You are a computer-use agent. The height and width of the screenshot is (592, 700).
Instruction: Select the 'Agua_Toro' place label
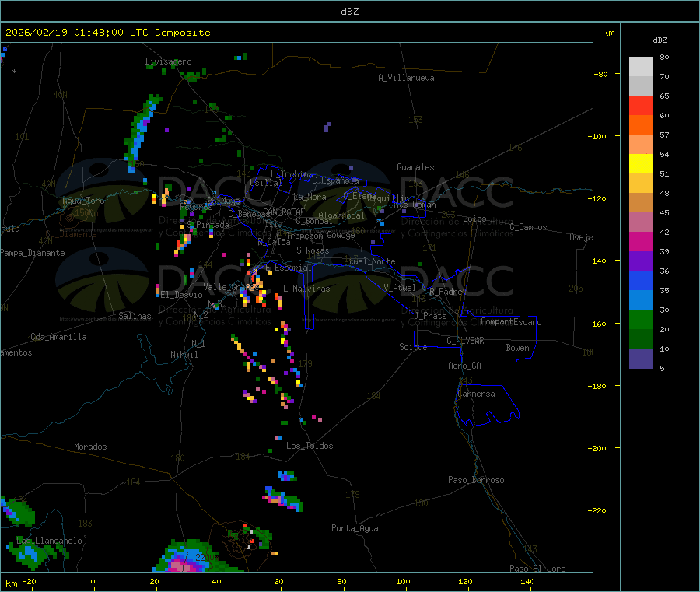click(83, 201)
